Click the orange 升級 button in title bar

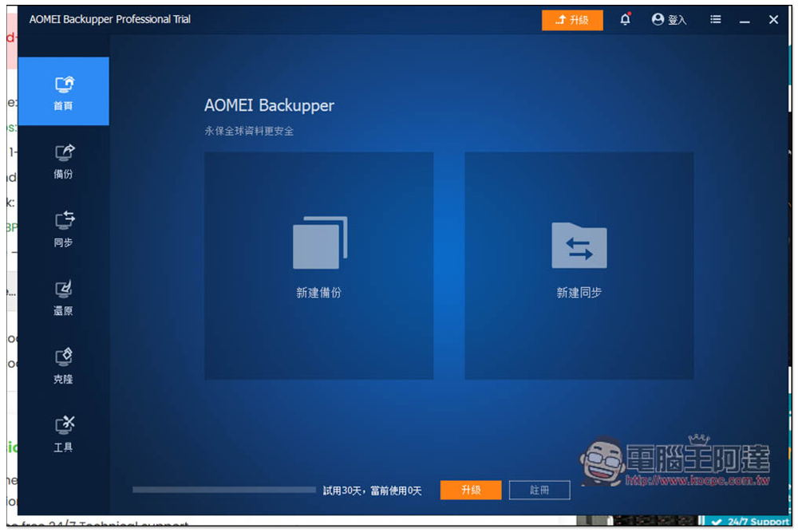coord(571,20)
